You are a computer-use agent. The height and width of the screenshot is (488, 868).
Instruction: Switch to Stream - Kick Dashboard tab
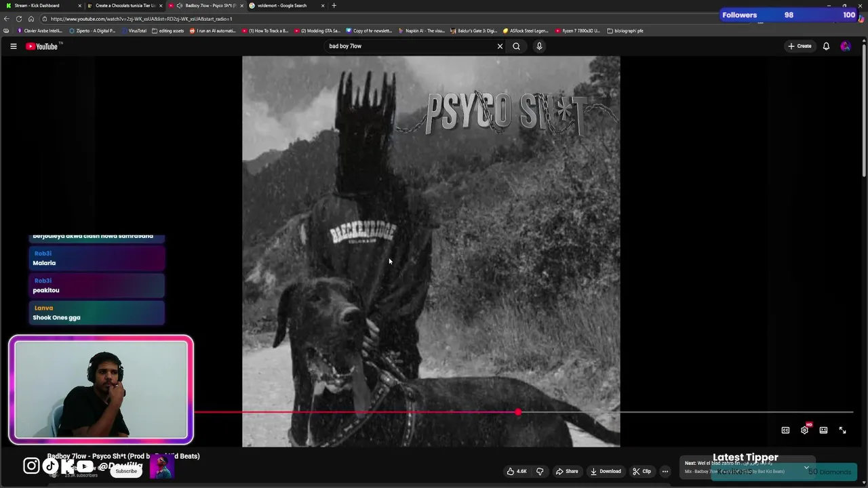pos(42,5)
